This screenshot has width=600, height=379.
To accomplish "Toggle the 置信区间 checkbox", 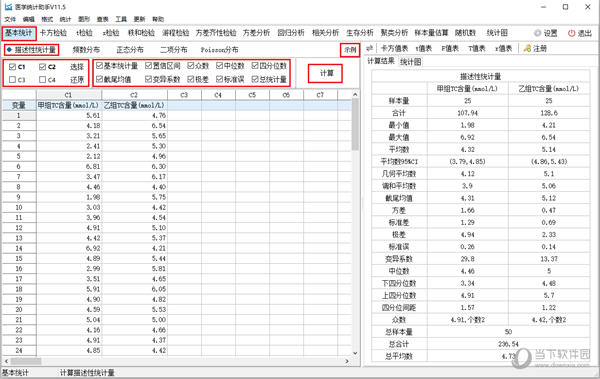I will [x=148, y=66].
